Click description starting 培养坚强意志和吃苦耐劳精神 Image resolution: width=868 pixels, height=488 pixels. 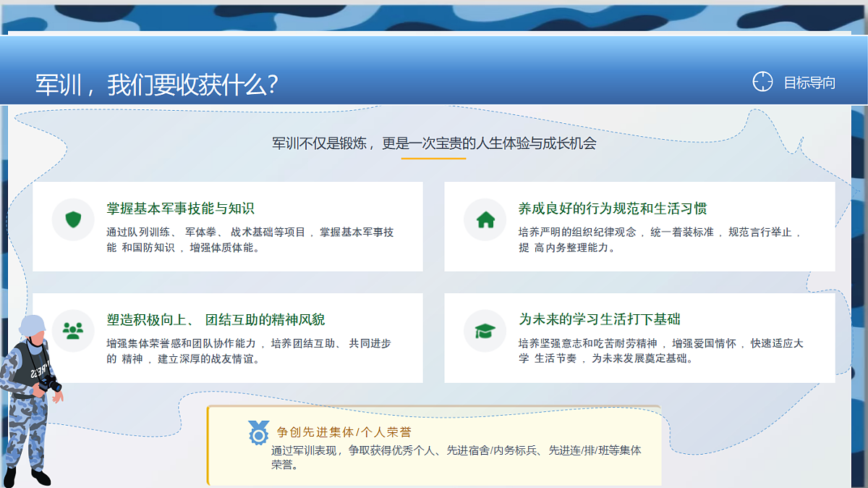coord(661,350)
